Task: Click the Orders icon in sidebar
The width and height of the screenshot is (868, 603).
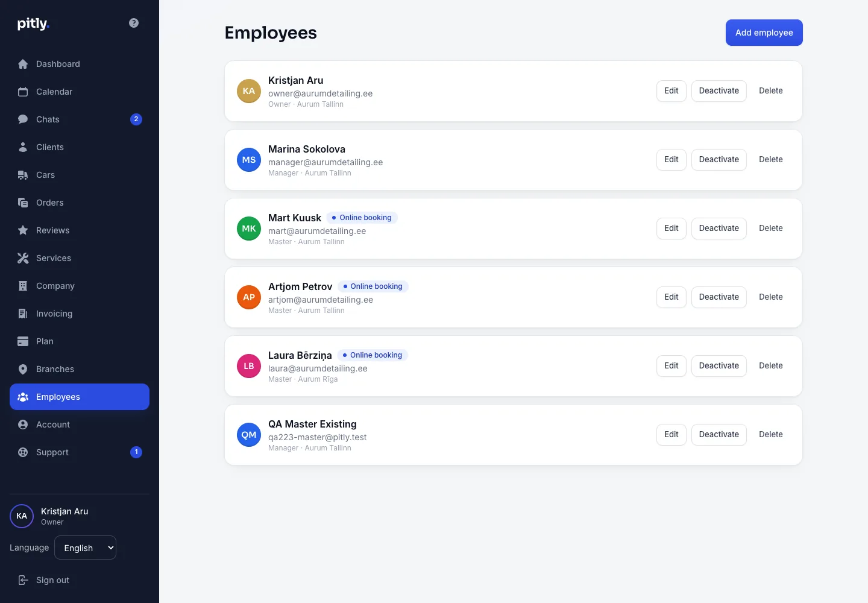Action: point(23,203)
